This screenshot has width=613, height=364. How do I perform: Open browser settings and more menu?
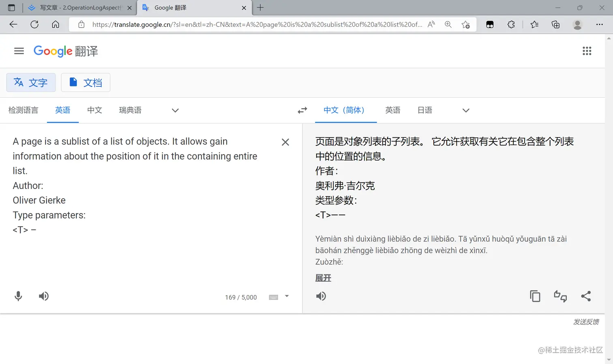click(x=599, y=24)
